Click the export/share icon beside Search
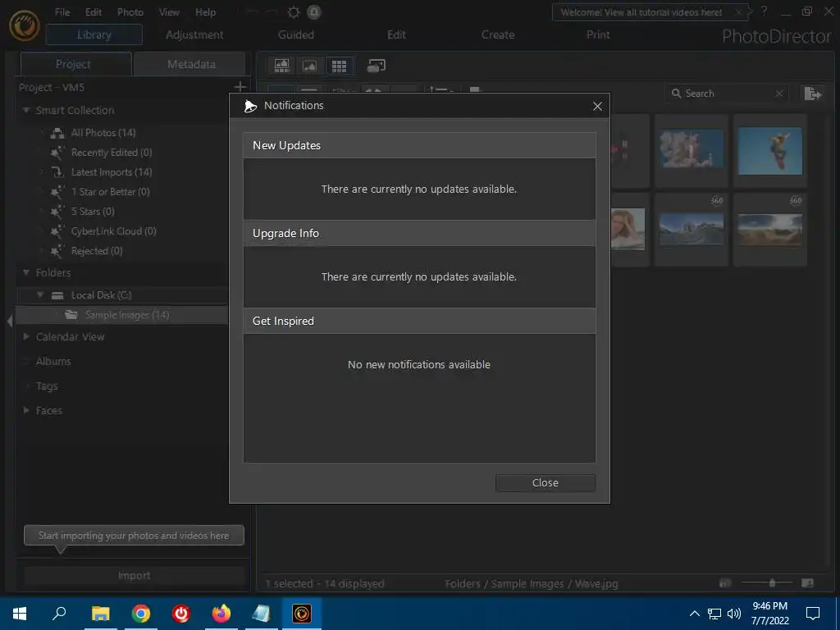The image size is (840, 630). pyautogui.click(x=813, y=94)
